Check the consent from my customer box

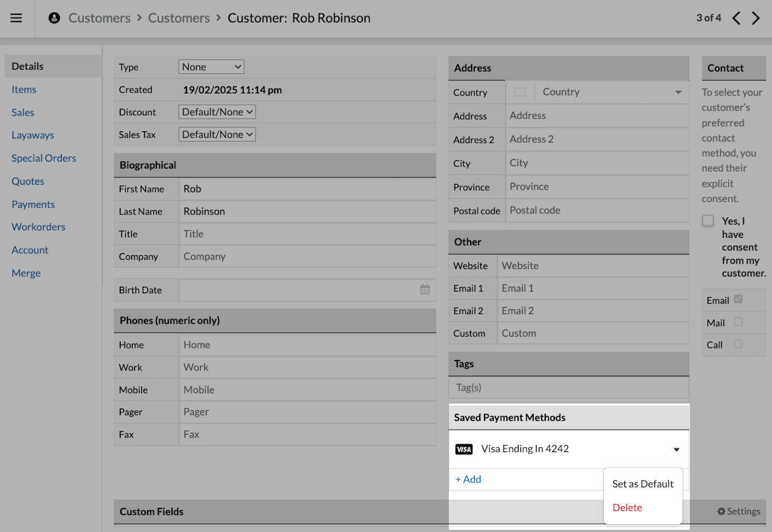pyautogui.click(x=708, y=221)
